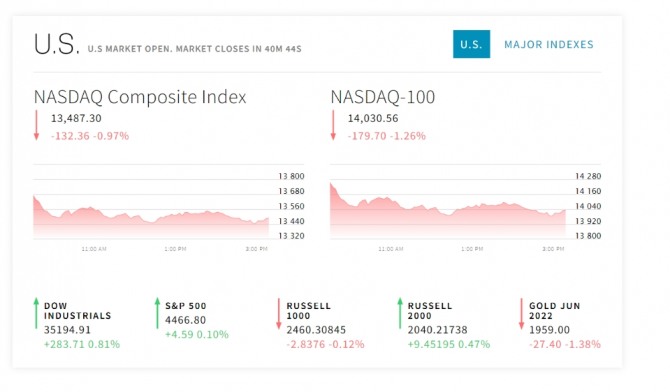Open the NASDAQ Composite Index heading

click(x=140, y=97)
